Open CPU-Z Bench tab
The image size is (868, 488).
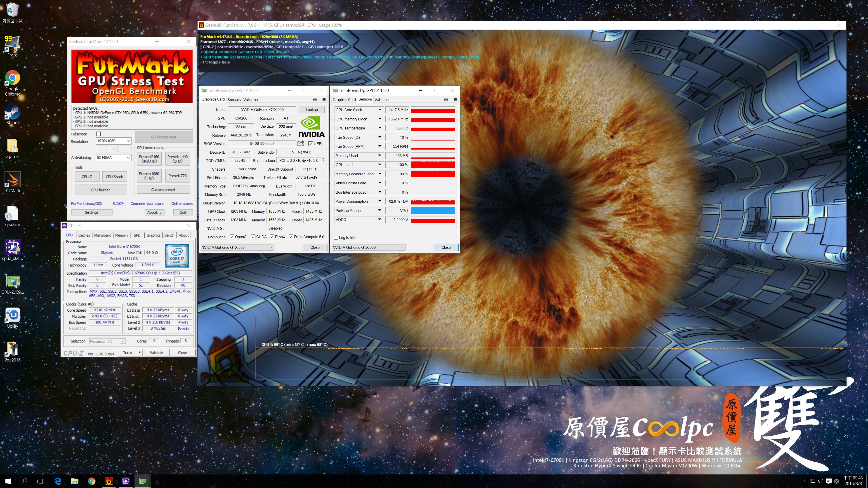[169, 235]
